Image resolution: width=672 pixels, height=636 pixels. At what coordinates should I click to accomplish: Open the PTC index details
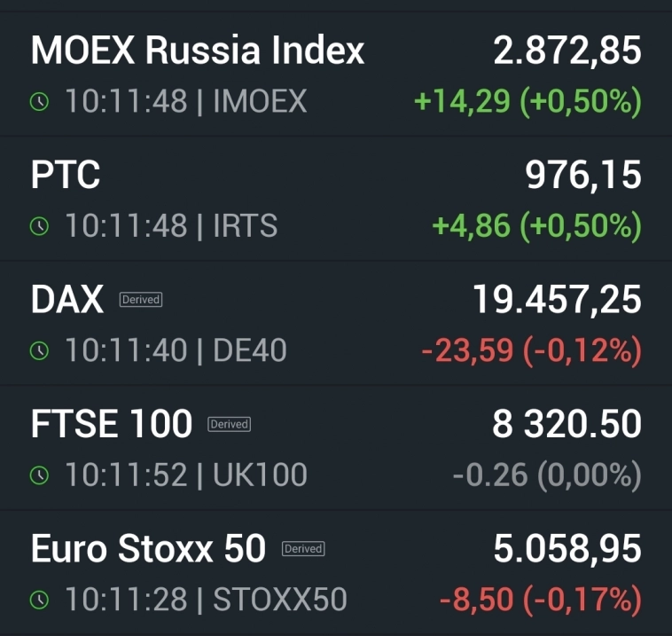point(66,175)
